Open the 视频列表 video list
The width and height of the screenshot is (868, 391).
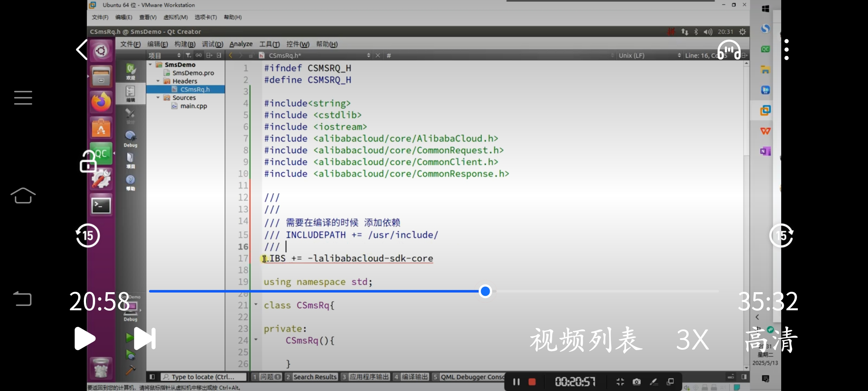click(586, 339)
